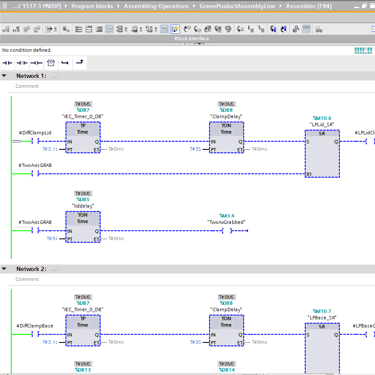Click the T#5s preset value on liddelay
The width and height of the screenshot is (375, 375).
pos(52,238)
